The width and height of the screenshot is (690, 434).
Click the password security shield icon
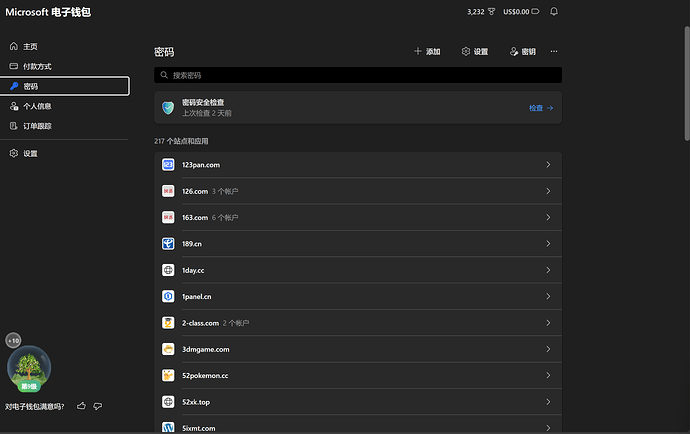pos(168,107)
